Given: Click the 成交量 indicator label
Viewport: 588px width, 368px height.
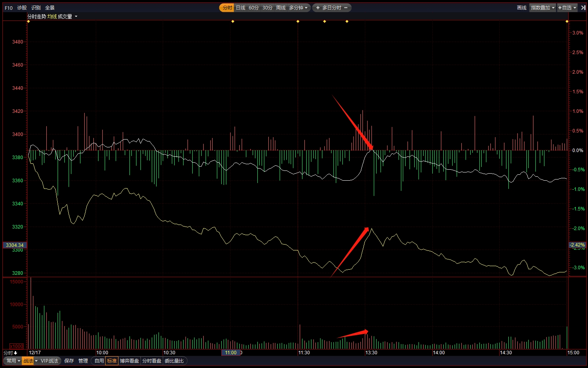Looking at the screenshot, I should coord(65,16).
